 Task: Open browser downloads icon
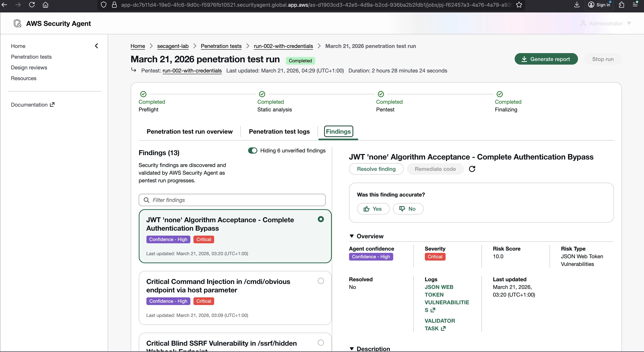[x=577, y=5]
